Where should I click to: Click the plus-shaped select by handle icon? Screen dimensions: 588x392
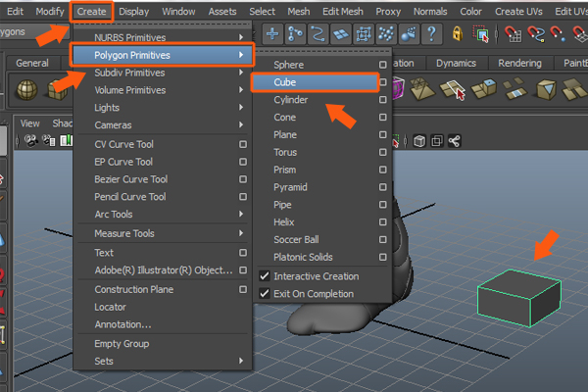[272, 34]
